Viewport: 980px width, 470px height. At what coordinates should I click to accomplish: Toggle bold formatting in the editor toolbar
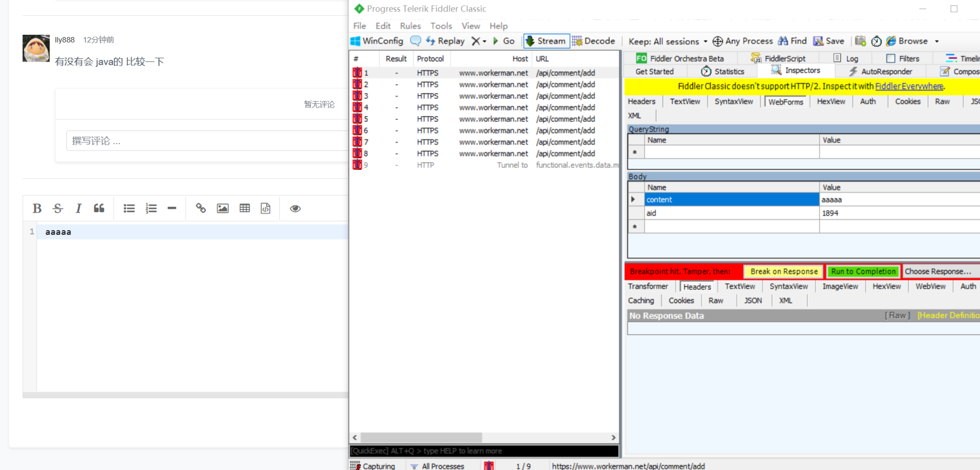pos(37,208)
